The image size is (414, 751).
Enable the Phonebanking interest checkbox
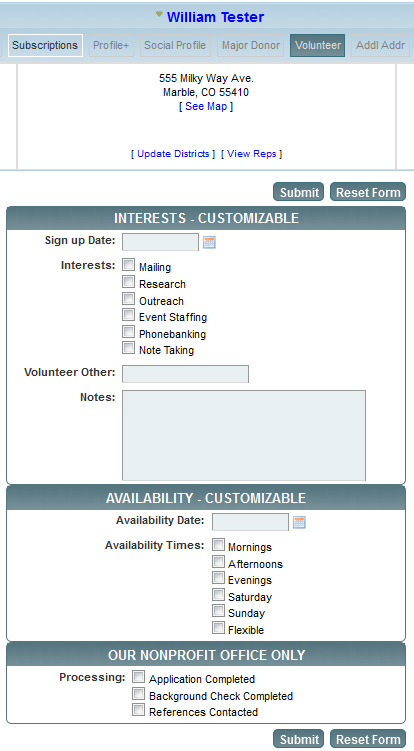pyautogui.click(x=128, y=331)
